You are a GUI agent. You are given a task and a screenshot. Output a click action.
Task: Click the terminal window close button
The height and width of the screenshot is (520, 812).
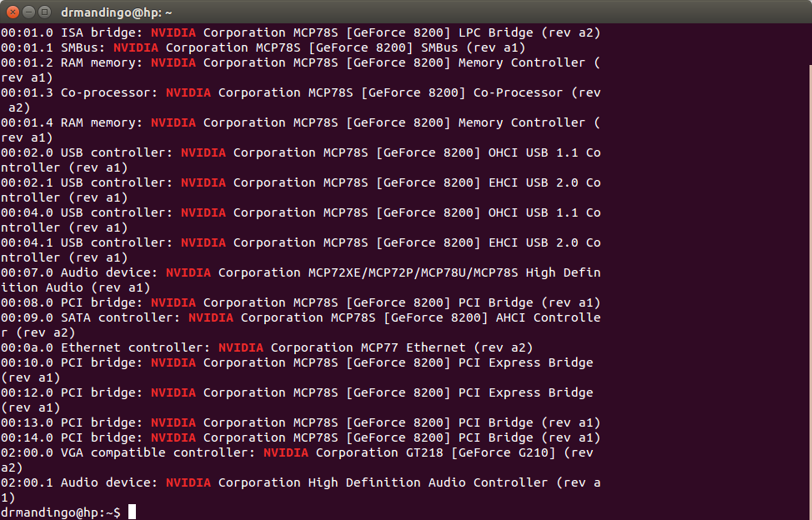[x=11, y=12]
